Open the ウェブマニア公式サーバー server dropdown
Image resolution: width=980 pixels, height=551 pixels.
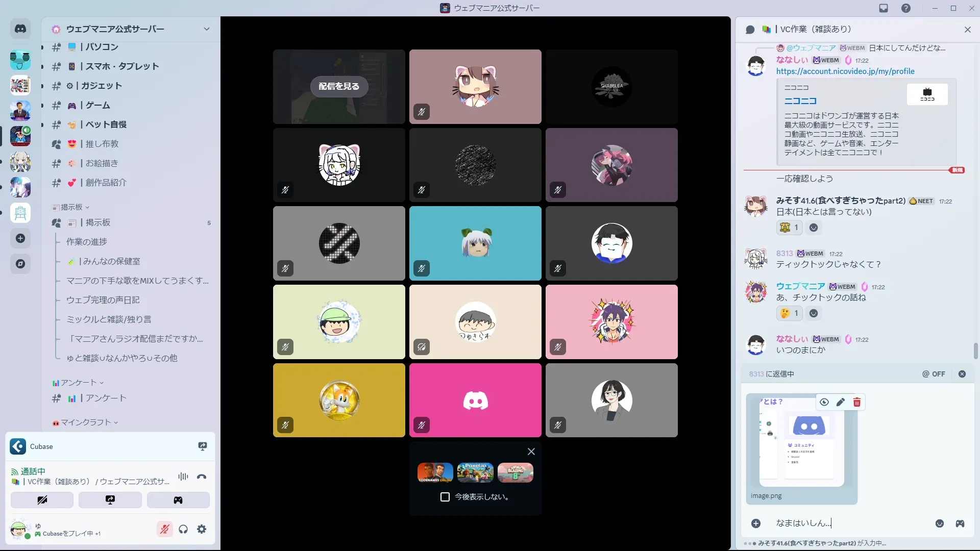[206, 29]
